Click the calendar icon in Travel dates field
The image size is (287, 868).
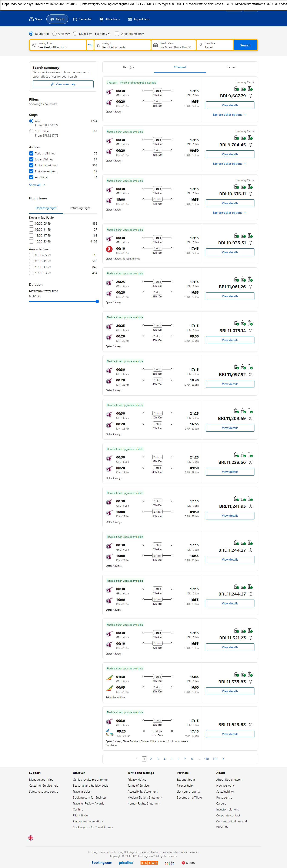click(x=156, y=45)
